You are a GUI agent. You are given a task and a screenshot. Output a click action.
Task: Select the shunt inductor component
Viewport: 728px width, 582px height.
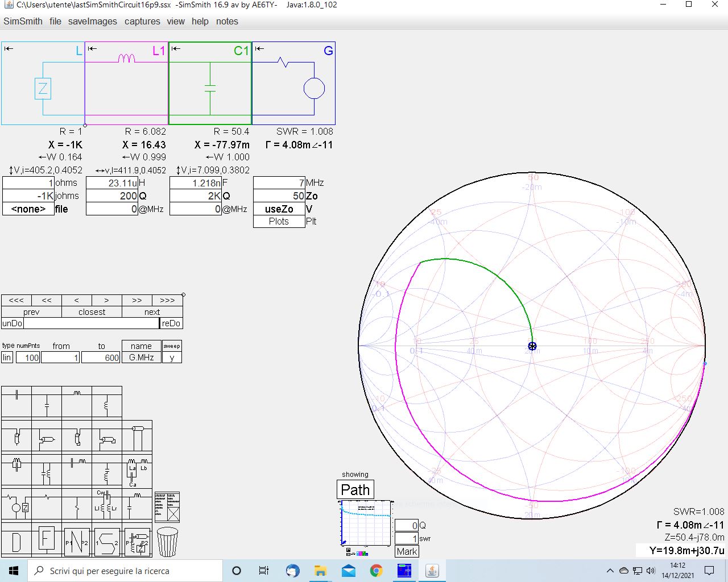[107, 402]
